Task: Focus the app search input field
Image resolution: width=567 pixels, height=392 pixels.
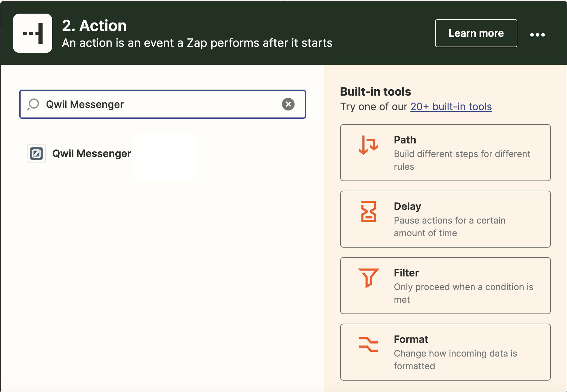Action: pos(162,104)
